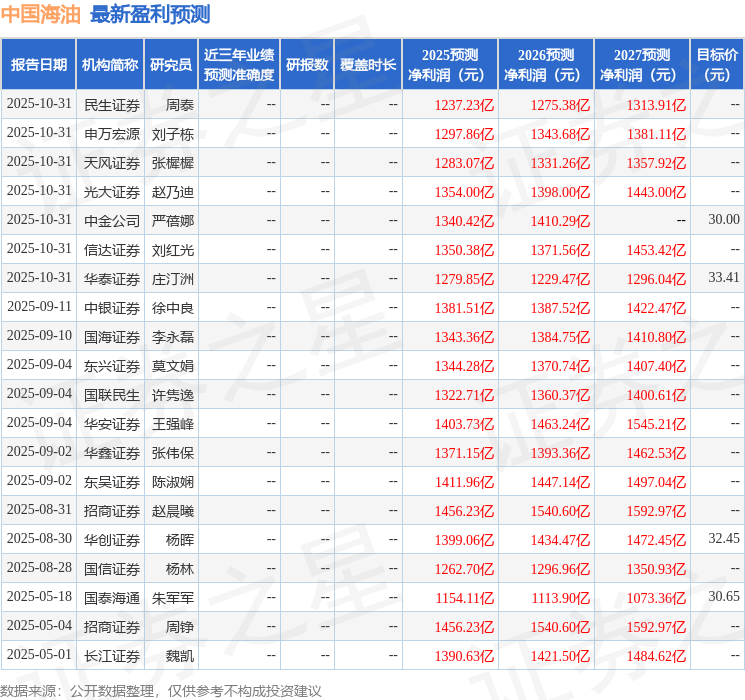Image resolution: width=745 pixels, height=700 pixels.
Task: Click the 1154.11亿 profit value
Action: (464, 598)
